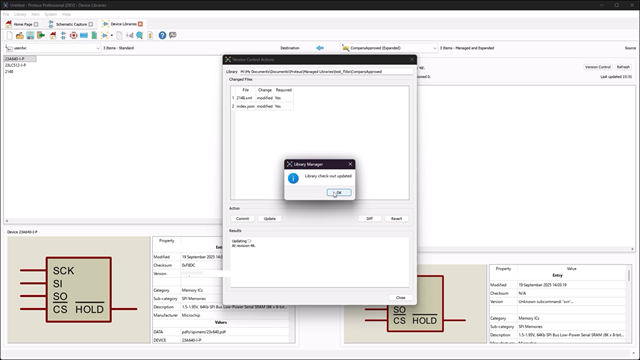Close the Library Manager message box with its X
Image resolution: width=640 pixels, height=360 pixels.
[x=350, y=164]
